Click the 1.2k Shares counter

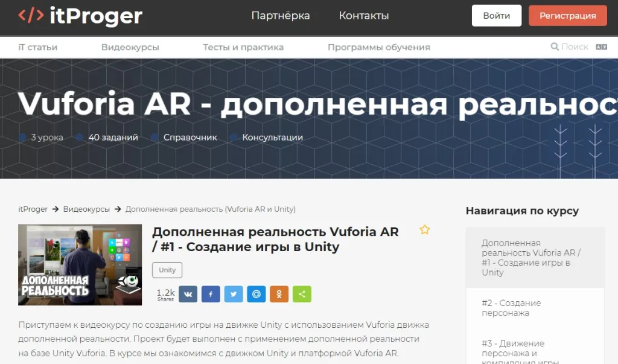click(x=165, y=295)
